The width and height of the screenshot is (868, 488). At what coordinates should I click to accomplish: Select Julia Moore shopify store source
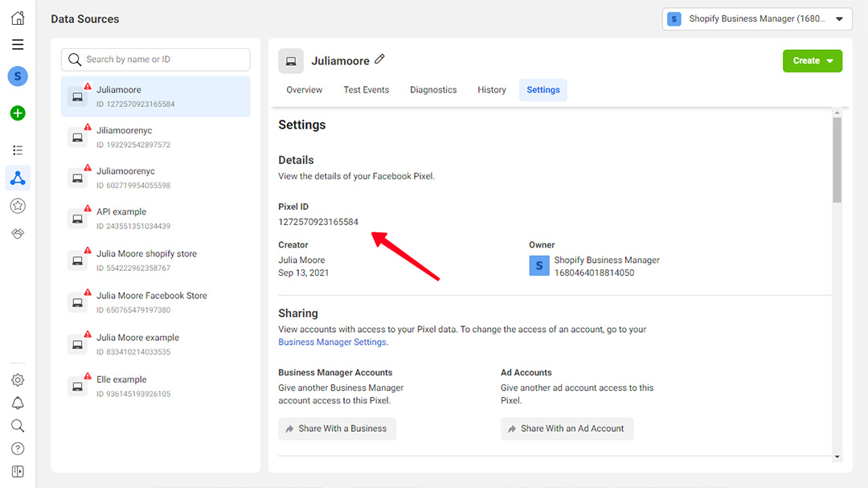(x=156, y=260)
